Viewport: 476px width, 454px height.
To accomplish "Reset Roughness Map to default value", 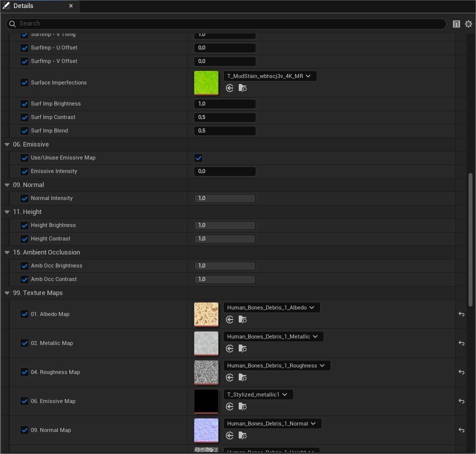I will 462,372.
